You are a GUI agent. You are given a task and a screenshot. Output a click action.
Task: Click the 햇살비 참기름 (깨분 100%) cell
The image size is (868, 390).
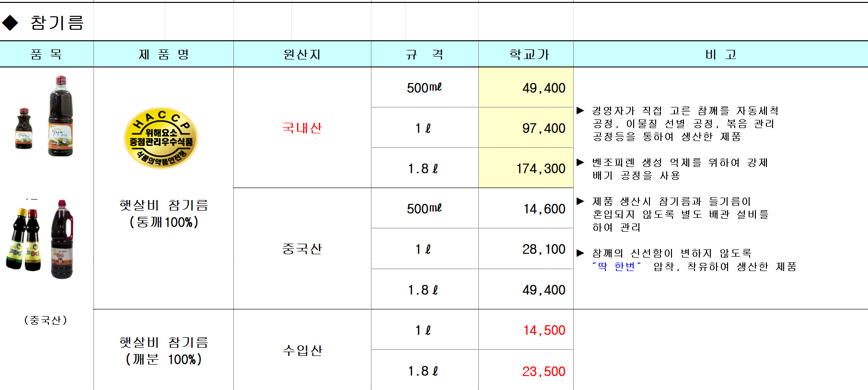click(x=163, y=351)
